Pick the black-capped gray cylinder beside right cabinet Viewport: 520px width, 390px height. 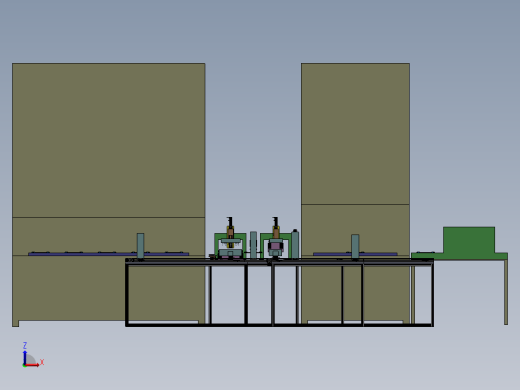coord(295,244)
